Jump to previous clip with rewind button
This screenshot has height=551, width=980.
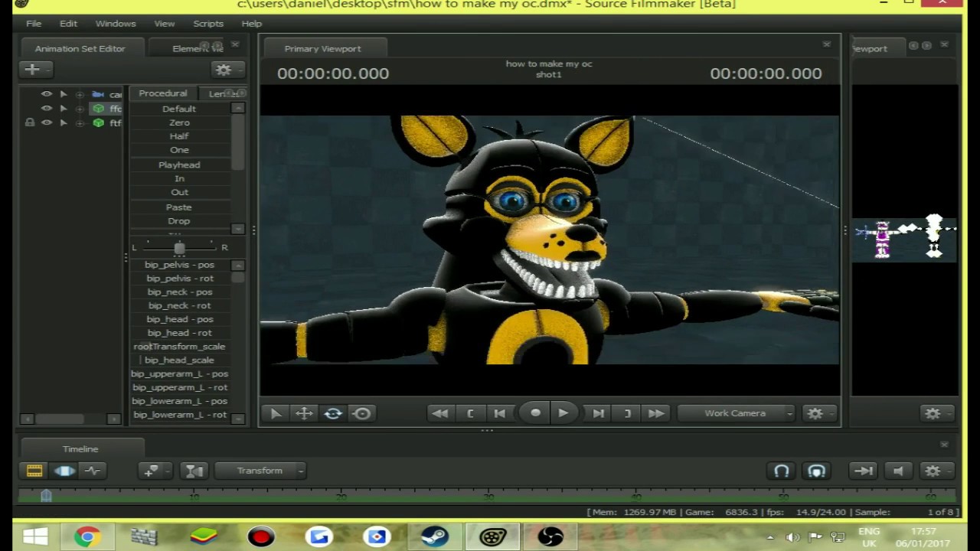pos(440,413)
